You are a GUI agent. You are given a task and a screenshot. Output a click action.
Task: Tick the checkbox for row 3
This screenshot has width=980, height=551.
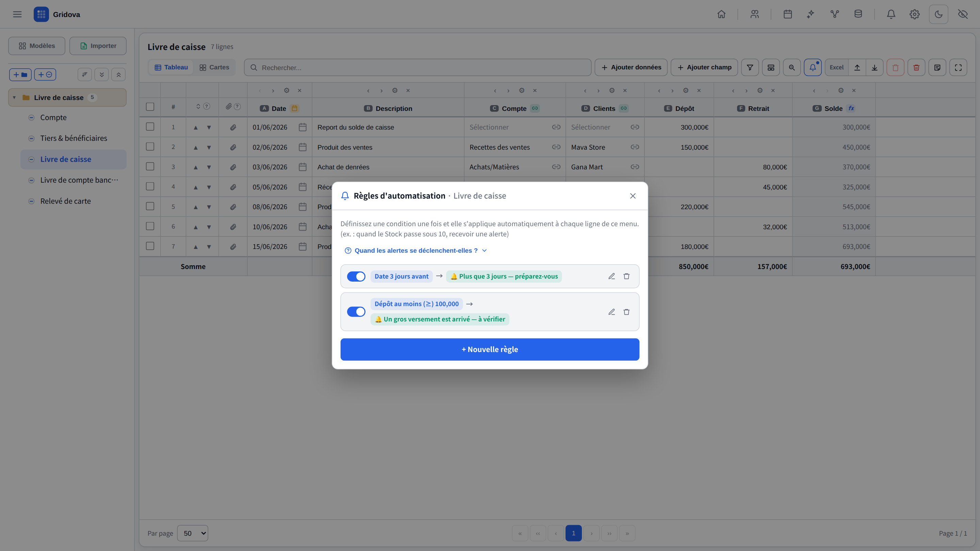tap(150, 167)
